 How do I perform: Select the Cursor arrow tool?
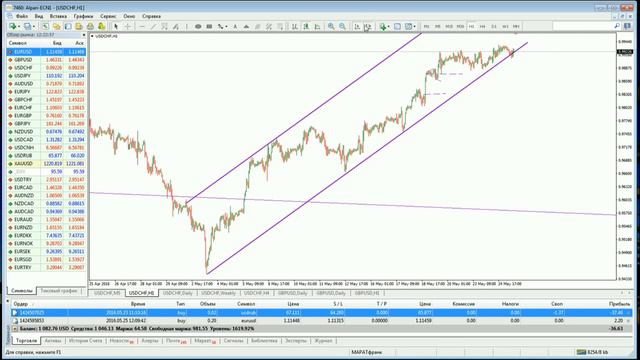click(x=116, y=27)
